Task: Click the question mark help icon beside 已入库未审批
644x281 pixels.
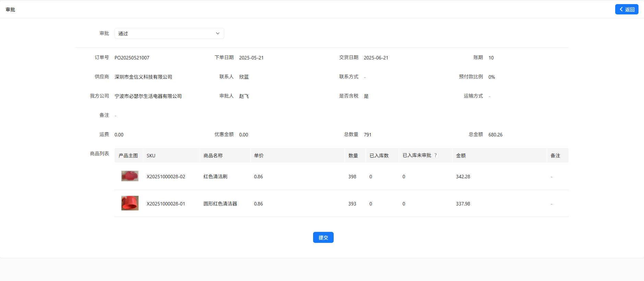Action: pos(436,155)
